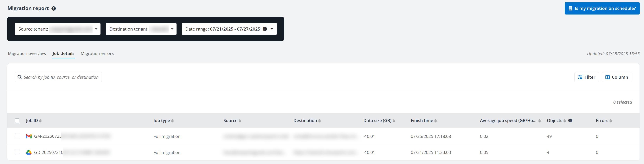Click the Is my migration on schedule button

click(x=602, y=8)
